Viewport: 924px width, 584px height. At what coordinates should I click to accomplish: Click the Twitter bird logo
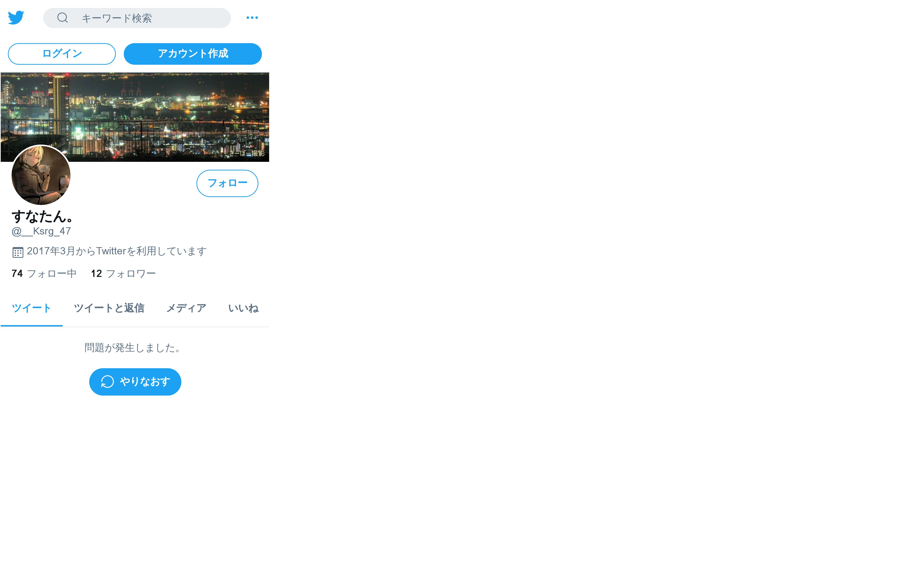[16, 18]
